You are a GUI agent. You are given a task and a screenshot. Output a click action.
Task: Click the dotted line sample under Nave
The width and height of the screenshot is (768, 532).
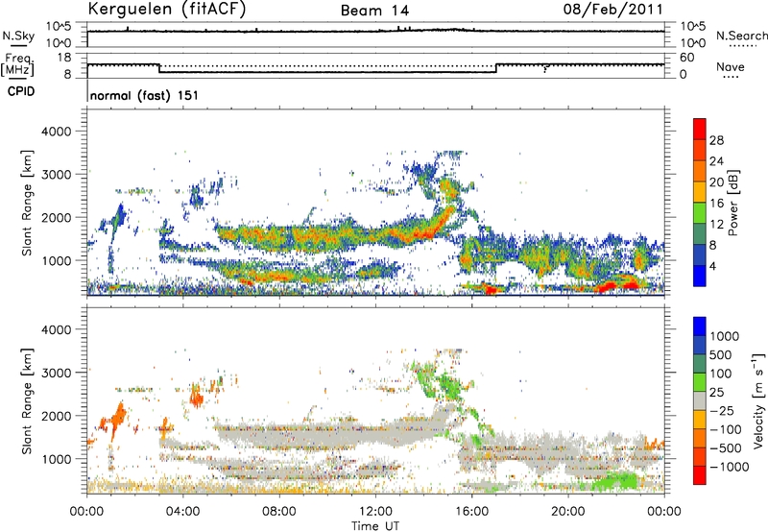pos(731,78)
